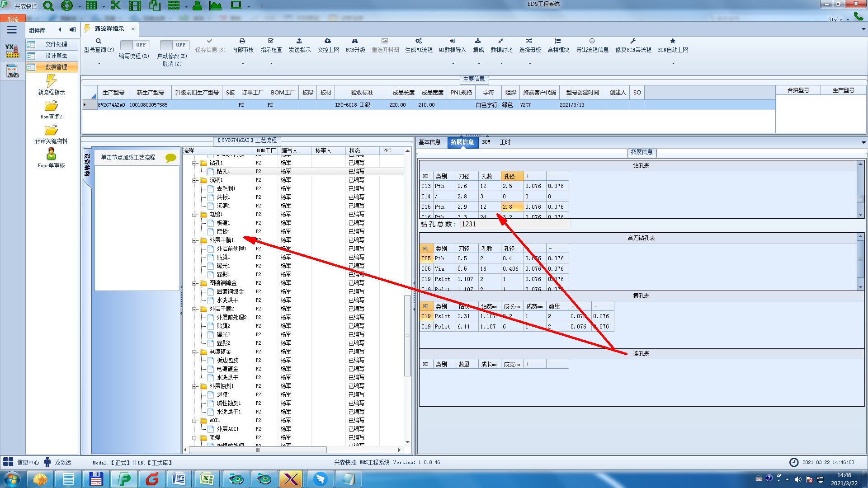
Task: Click the 型号查询 search icon
Action: (98, 41)
